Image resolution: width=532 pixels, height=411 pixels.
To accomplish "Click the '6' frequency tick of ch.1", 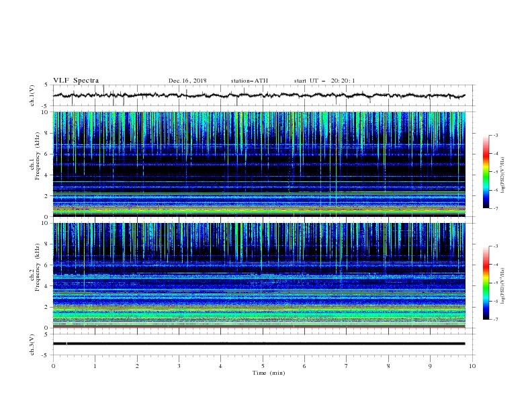I will coord(47,154).
